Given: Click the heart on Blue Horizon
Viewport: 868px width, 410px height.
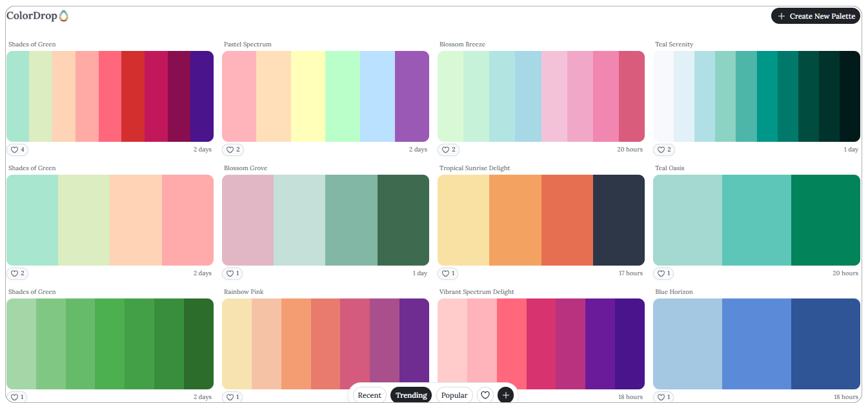Looking at the screenshot, I should [x=663, y=396].
